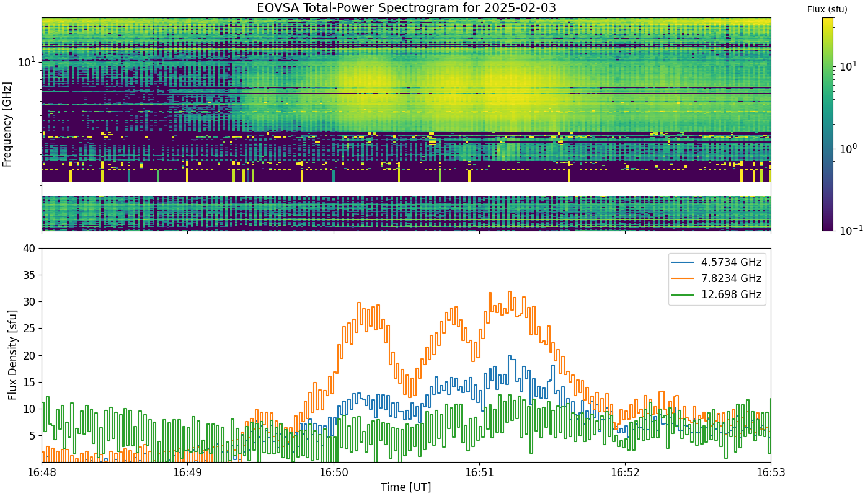Select the 12.698 GHz legend entry
The image size is (868, 496).
tap(717, 295)
